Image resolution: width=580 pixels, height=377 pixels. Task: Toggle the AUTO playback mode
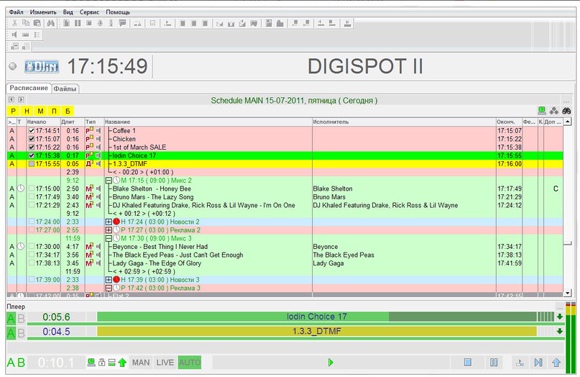pos(189,363)
